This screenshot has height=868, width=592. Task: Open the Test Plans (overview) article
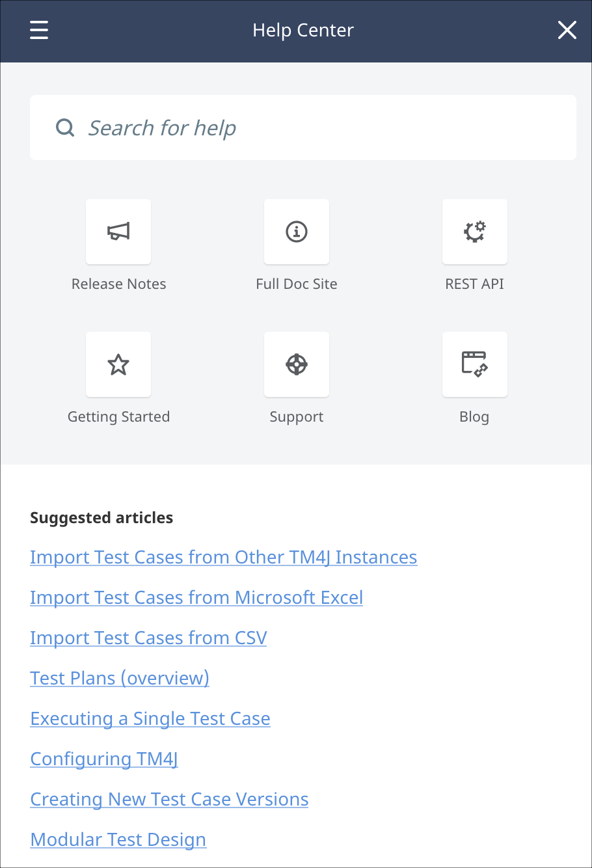tap(120, 679)
